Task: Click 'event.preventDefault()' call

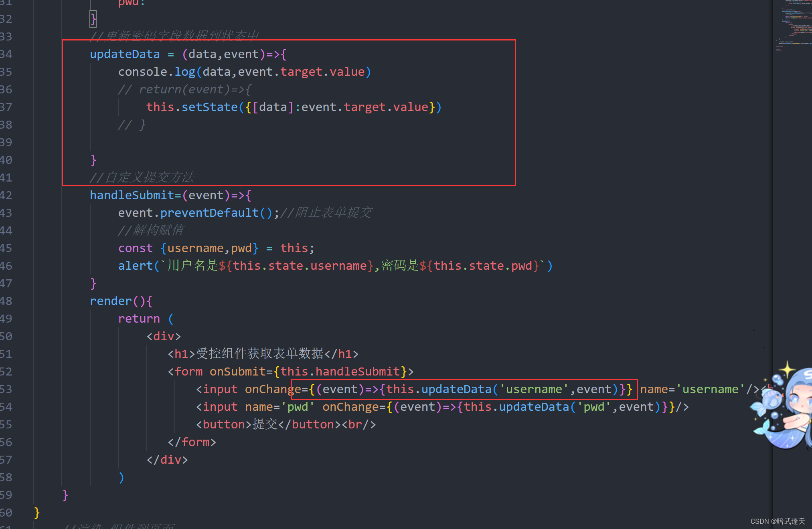Action: (x=195, y=213)
